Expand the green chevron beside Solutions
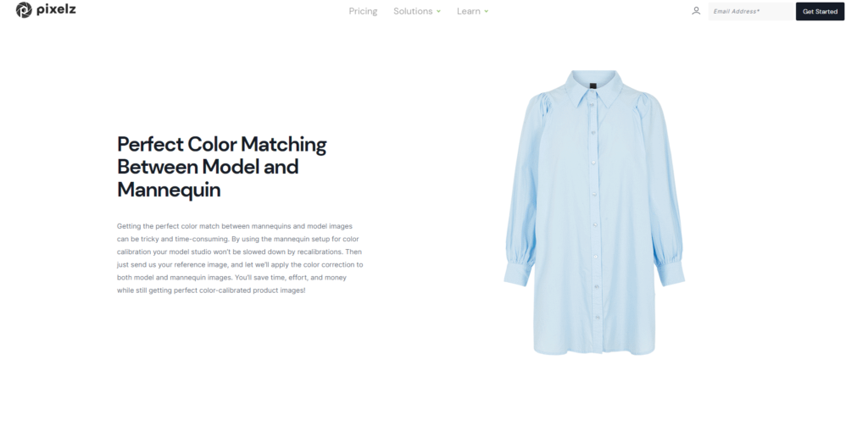Image resolution: width=868 pixels, height=431 pixels. (x=438, y=11)
